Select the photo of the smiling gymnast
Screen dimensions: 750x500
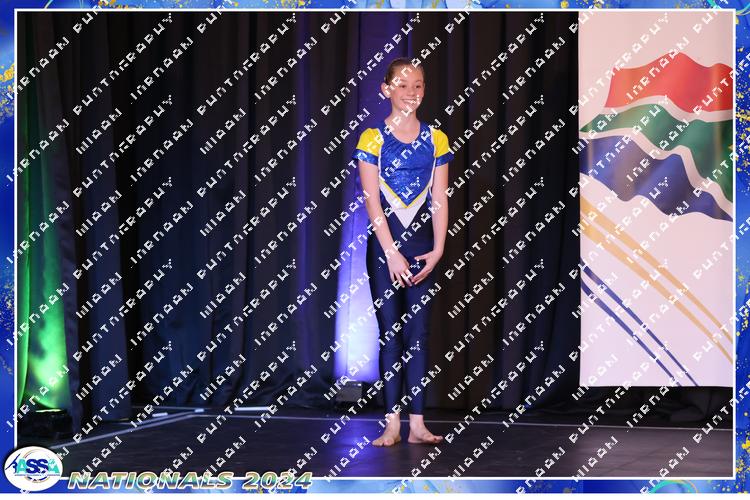pos(375,244)
